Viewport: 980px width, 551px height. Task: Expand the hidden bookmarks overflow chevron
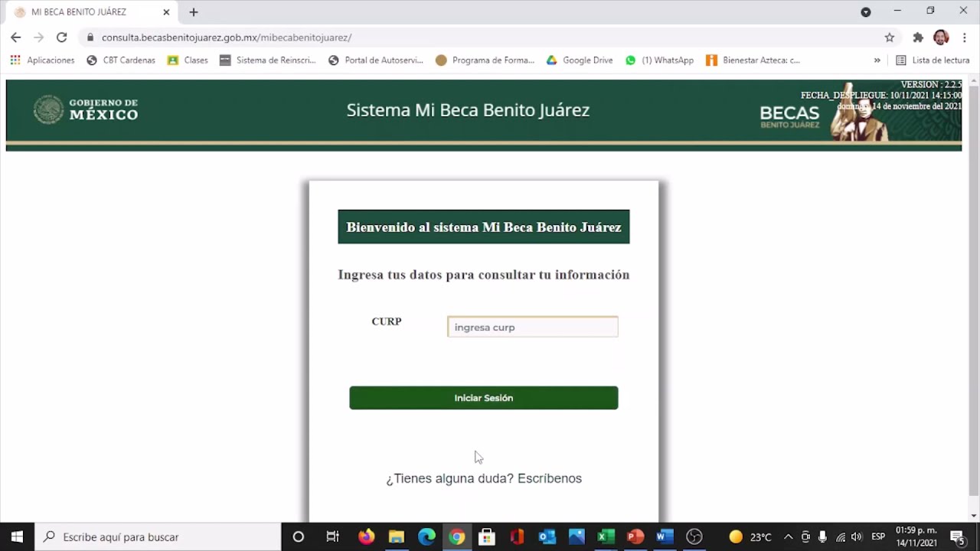[877, 60]
